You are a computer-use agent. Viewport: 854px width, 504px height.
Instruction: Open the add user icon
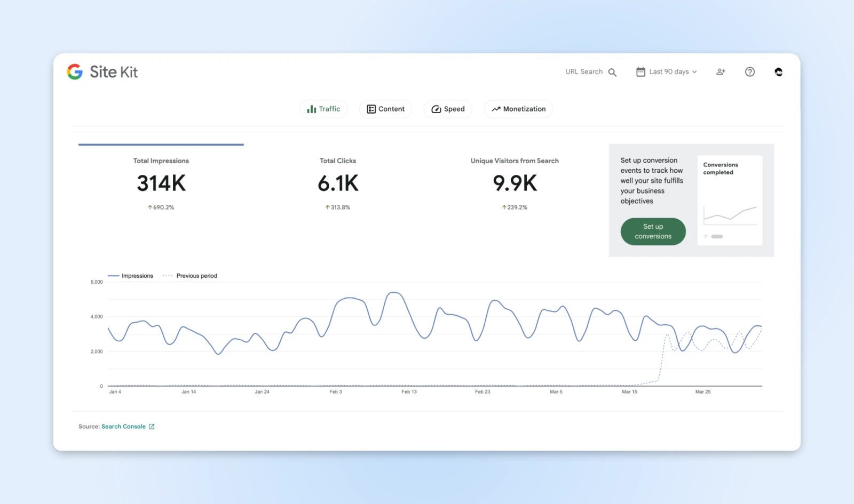pyautogui.click(x=721, y=72)
